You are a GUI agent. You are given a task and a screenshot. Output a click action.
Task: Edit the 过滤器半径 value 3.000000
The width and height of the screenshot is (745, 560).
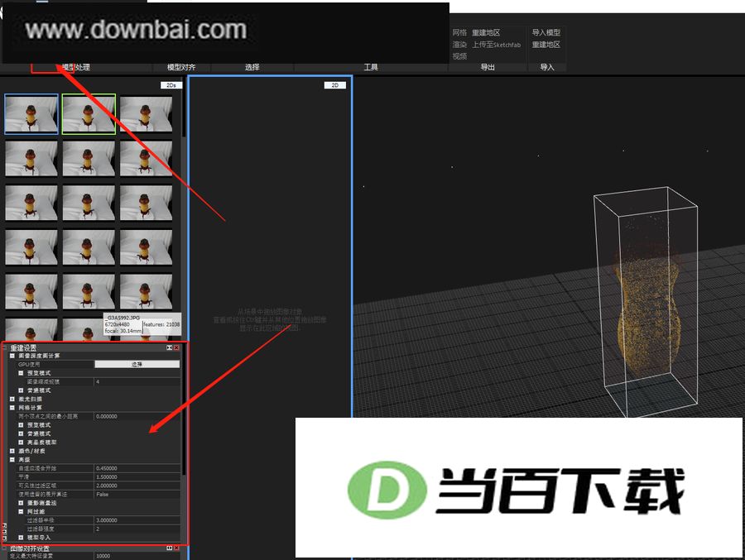[137, 520]
